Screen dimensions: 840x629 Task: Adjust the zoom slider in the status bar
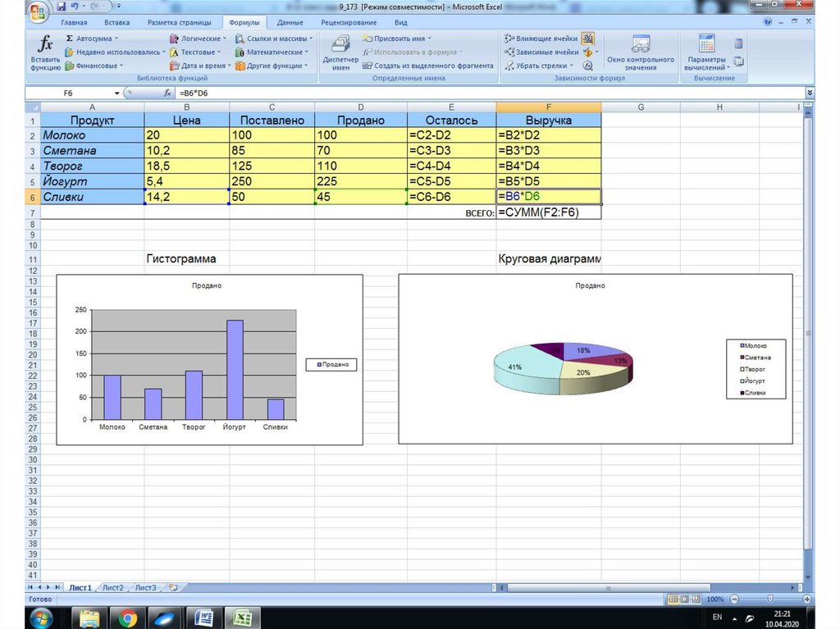pos(769,599)
